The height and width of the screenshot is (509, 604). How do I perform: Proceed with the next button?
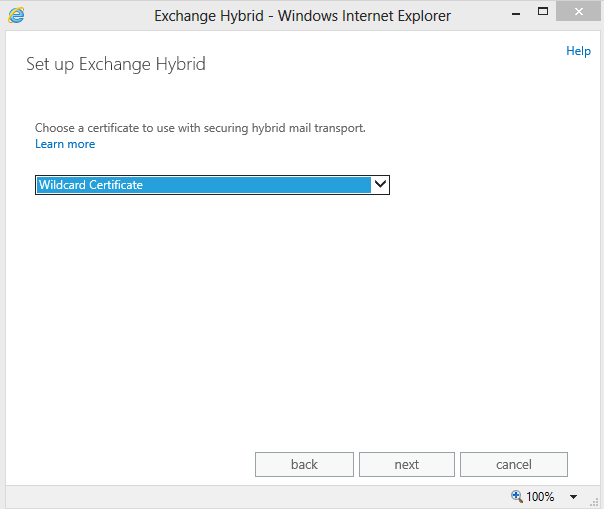coord(407,464)
